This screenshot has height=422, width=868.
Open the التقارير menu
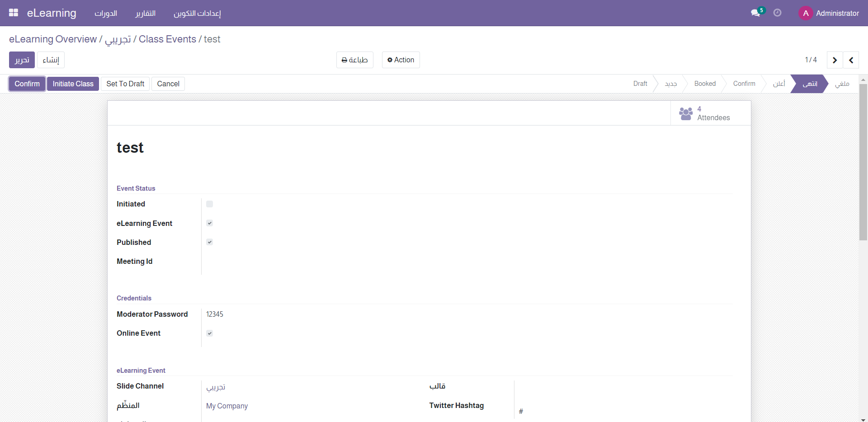(145, 13)
